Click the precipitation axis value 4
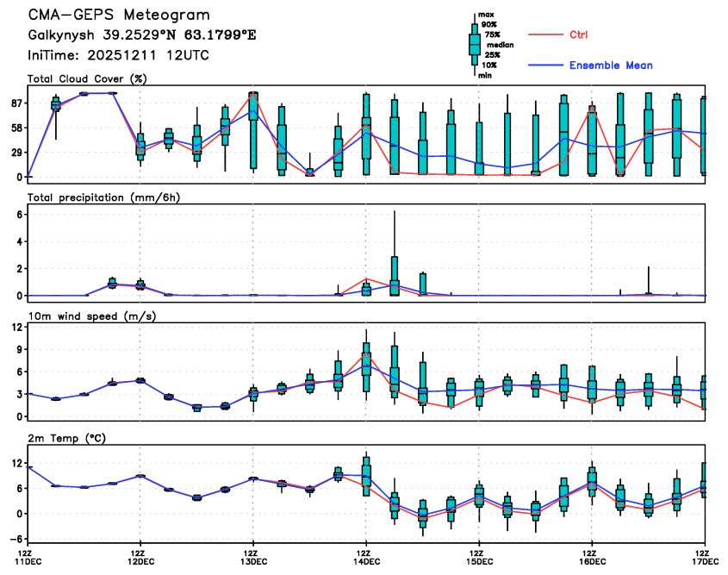This screenshot has width=728, height=575. pos(20,241)
